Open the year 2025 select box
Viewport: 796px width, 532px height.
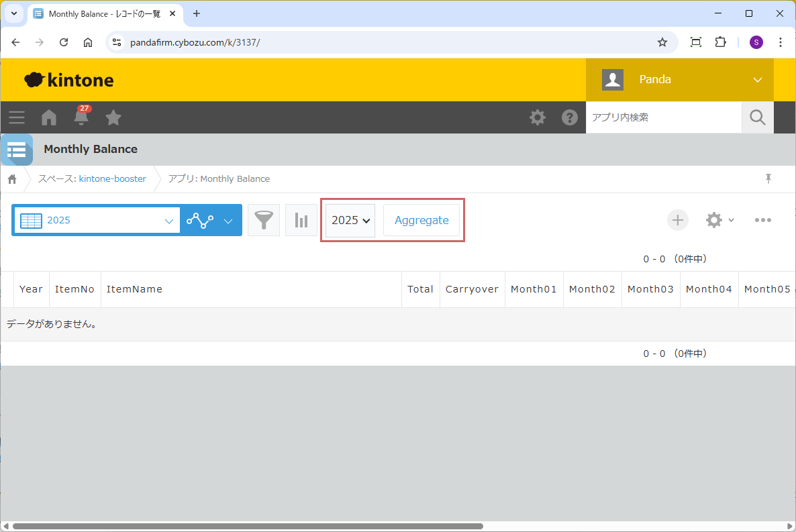[x=350, y=220]
